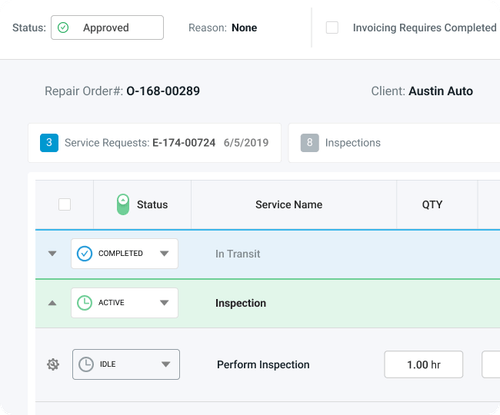Collapse the Inspection row

pos(52,303)
